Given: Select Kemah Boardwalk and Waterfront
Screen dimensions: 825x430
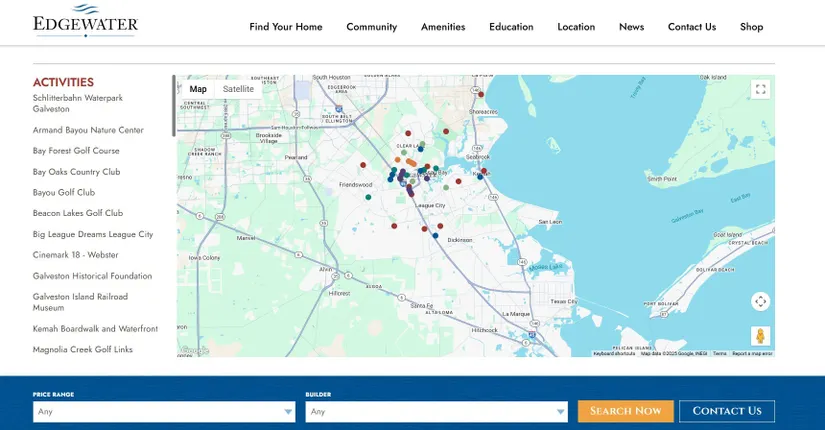Looking at the screenshot, I should (95, 329).
